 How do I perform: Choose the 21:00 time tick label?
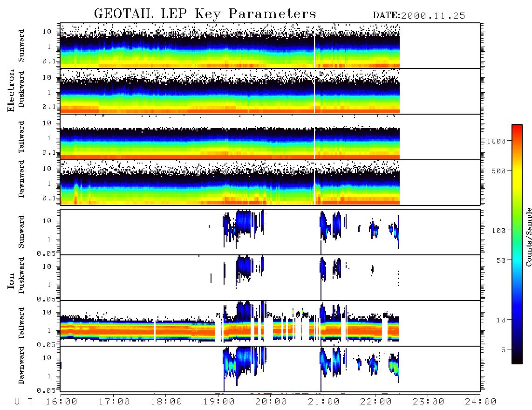324,402
